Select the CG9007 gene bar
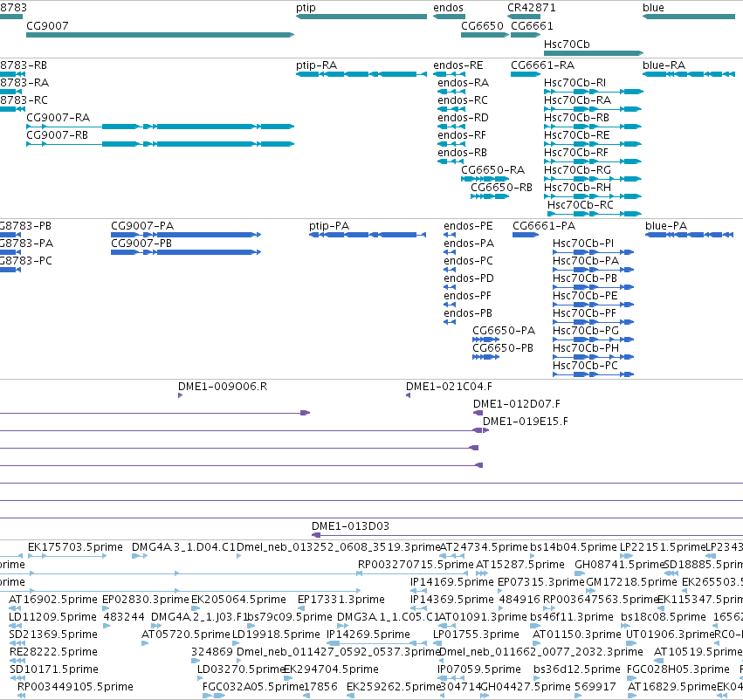 160,35
